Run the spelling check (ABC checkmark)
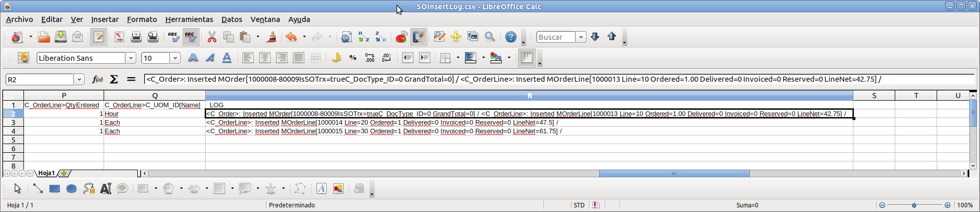 174,37
